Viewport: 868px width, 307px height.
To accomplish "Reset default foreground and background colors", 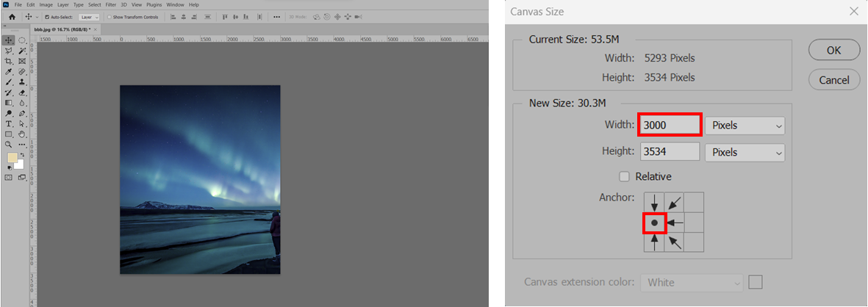I will tap(10, 167).
